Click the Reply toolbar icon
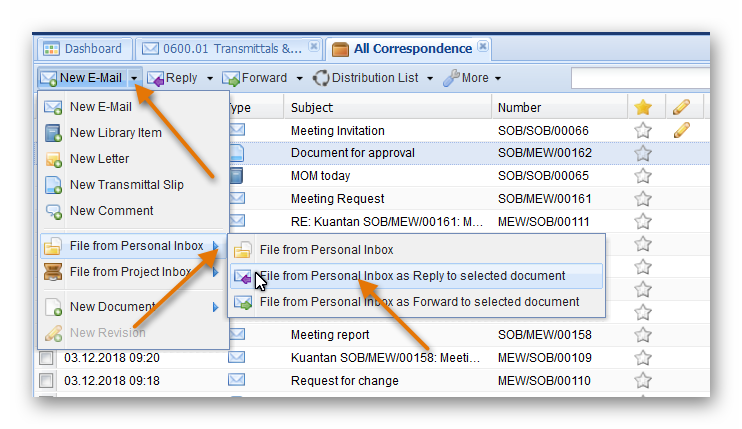Screen dimensions: 742x429 click(x=156, y=78)
